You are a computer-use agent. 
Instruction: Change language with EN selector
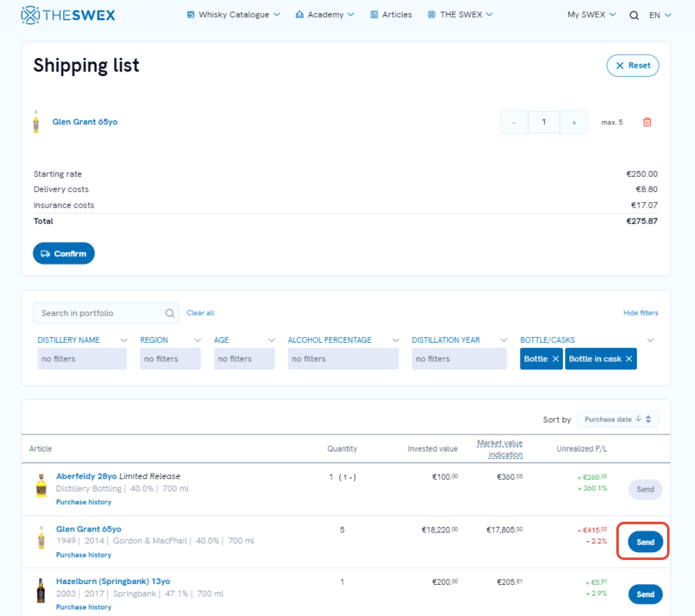click(660, 15)
